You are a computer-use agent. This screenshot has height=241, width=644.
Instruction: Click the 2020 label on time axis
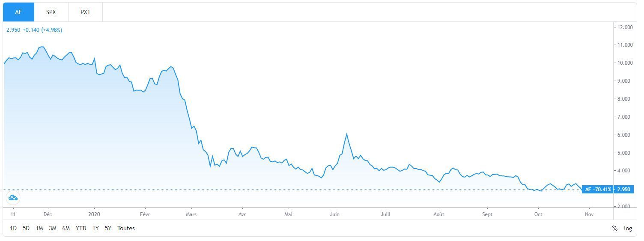94,214
